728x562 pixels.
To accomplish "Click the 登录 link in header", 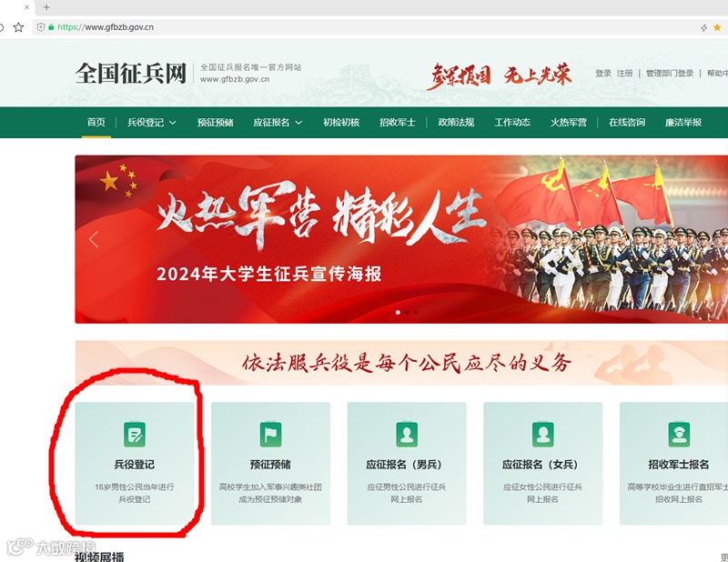I will 603,73.
